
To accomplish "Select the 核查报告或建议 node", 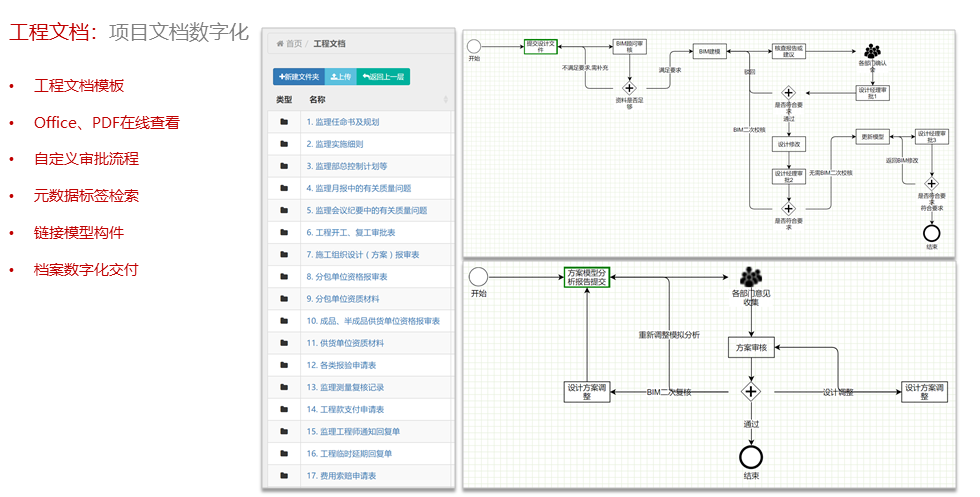I will 788,51.
